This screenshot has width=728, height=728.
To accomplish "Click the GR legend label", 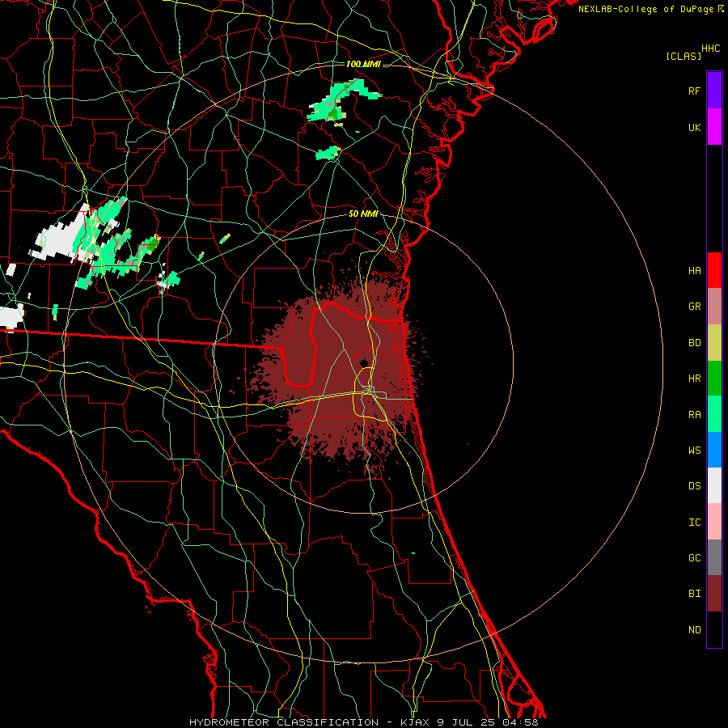I will coord(694,307).
